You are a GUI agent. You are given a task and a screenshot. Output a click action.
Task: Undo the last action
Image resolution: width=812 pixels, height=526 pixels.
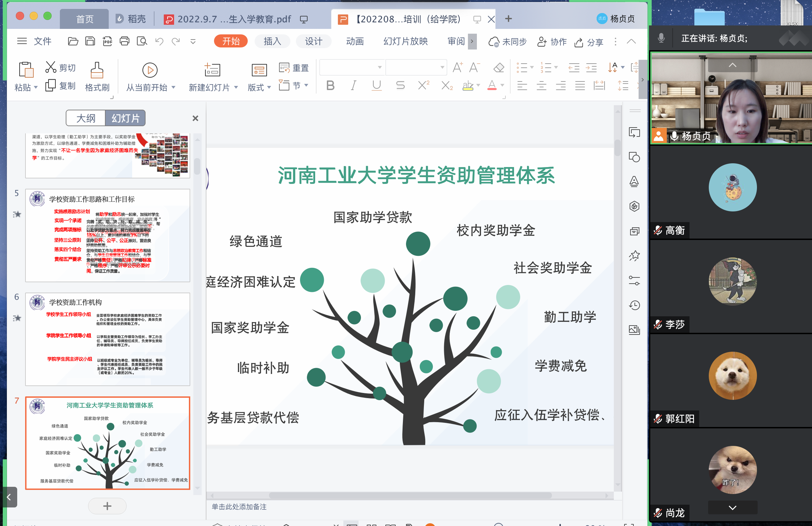pos(159,42)
